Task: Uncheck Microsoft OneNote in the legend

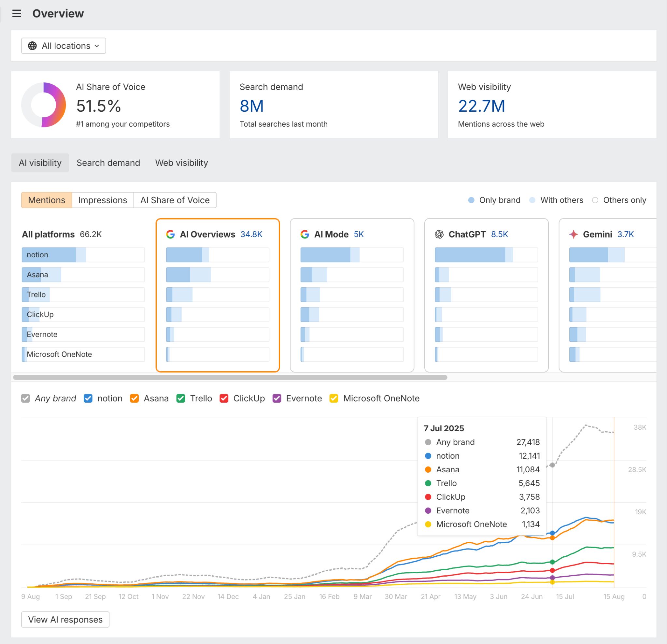Action: pos(333,398)
